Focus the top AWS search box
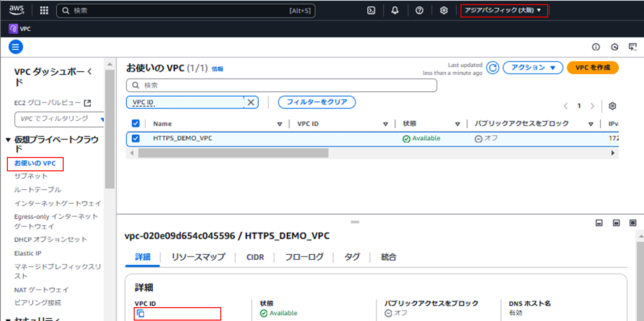 [186, 11]
